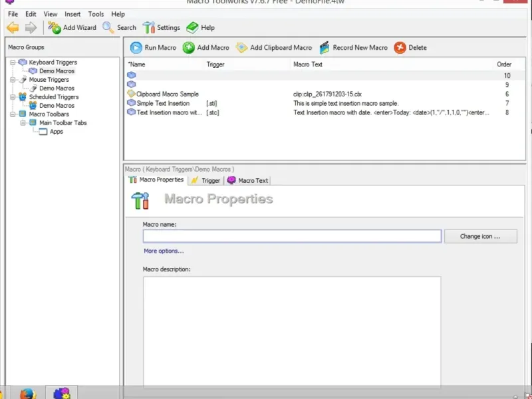Click the gray Forward arrow icon
Viewport: 532px width, 399px height.
[x=31, y=27]
